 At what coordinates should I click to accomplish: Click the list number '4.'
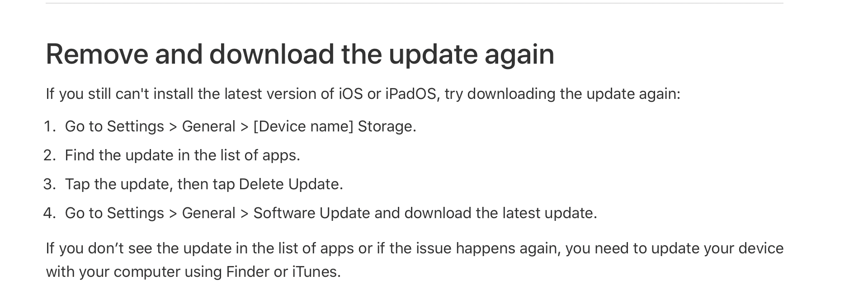click(x=50, y=213)
